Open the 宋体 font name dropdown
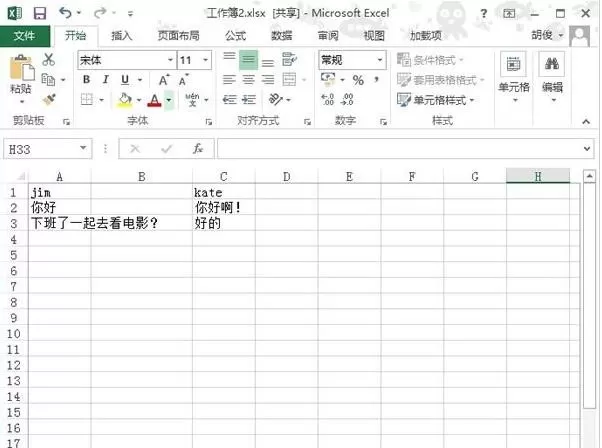Image resolution: width=602 pixels, height=448 pixels. (x=170, y=60)
